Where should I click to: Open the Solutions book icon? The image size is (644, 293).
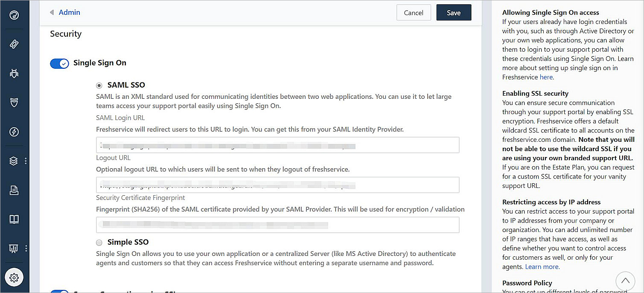[14, 220]
